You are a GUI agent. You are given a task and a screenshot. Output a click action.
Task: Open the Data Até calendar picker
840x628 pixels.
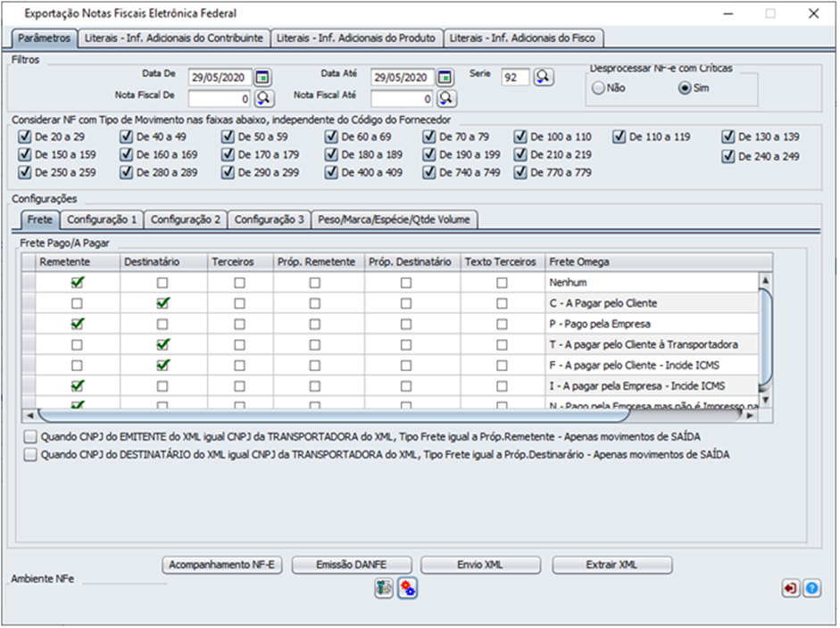[x=445, y=78]
